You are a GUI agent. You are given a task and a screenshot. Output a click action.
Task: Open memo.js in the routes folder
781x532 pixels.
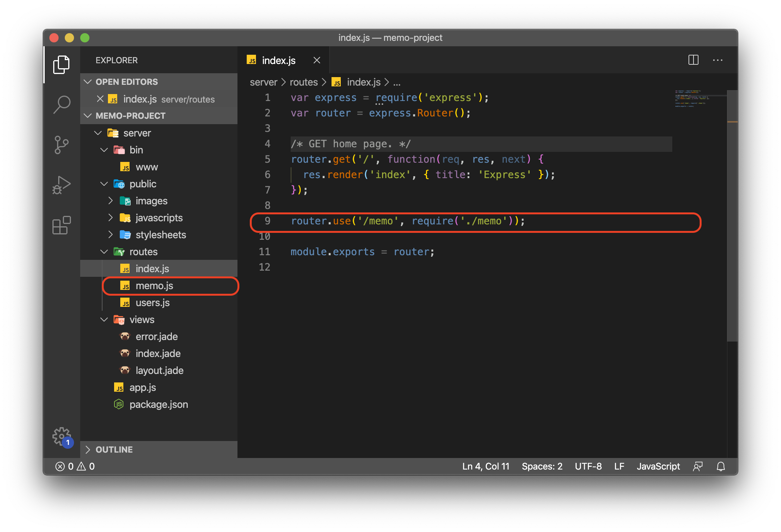click(x=154, y=286)
